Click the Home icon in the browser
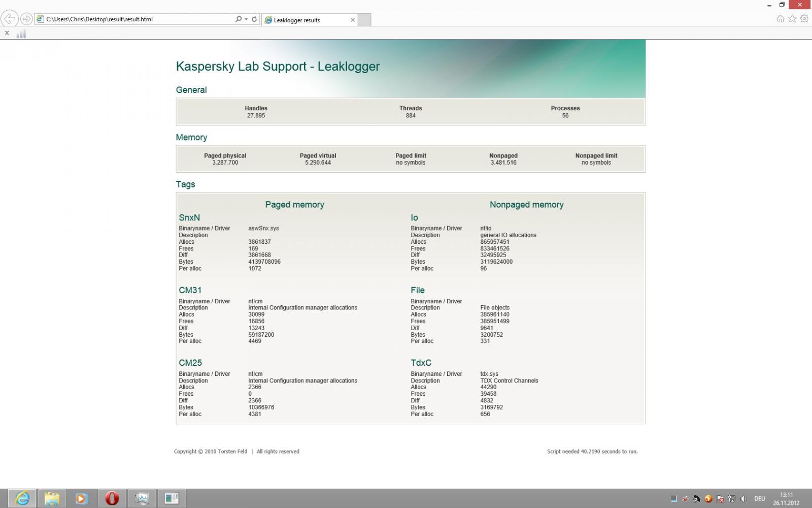812x508 pixels. (x=781, y=19)
